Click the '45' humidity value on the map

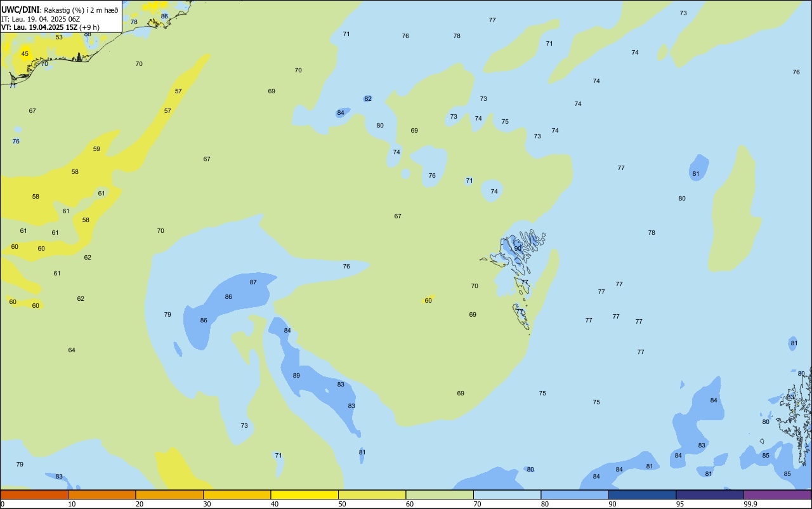(x=25, y=53)
